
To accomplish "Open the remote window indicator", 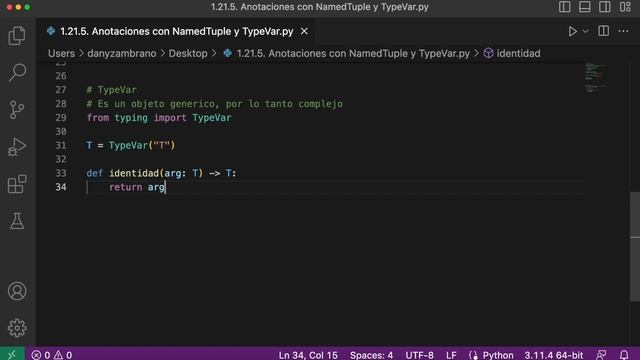I will (x=12, y=355).
